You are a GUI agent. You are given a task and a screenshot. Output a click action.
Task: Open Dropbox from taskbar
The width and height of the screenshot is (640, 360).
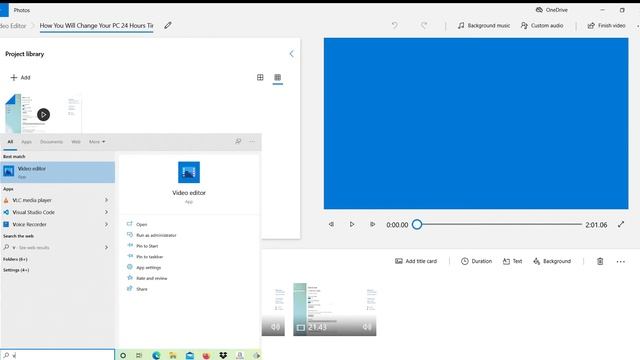223,356
